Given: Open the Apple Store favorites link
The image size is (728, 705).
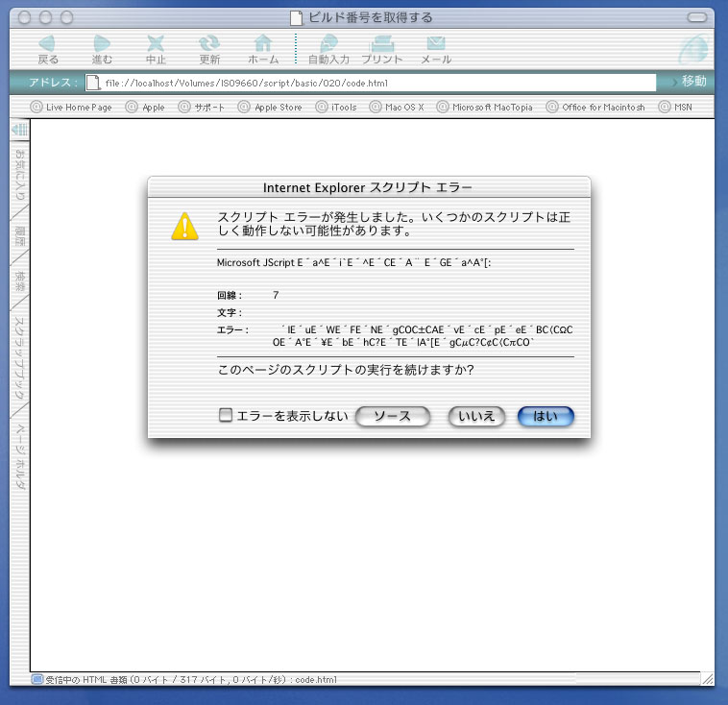Looking at the screenshot, I should pyautogui.click(x=270, y=108).
